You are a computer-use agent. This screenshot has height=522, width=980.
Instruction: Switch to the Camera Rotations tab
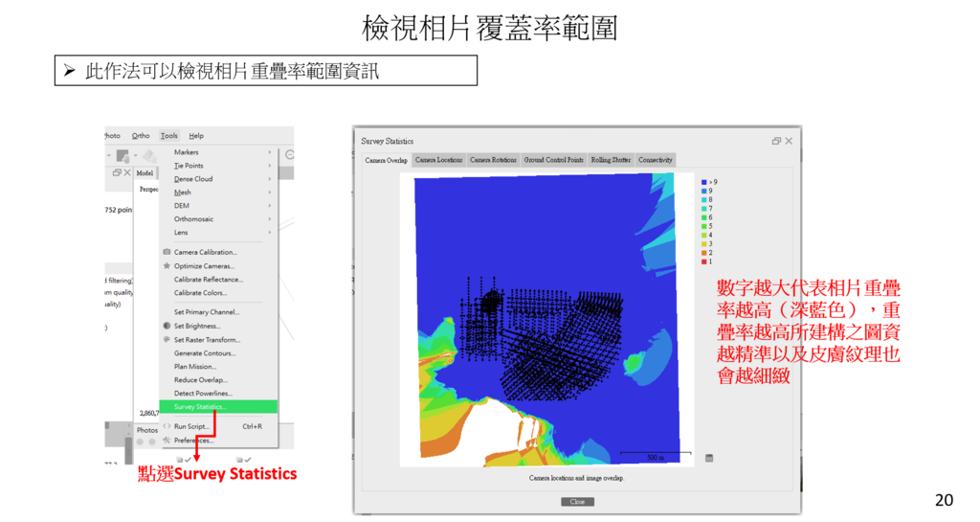[493, 160]
